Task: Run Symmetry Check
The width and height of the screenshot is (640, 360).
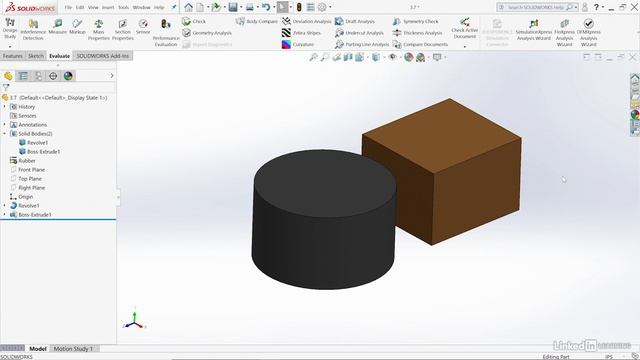Action: (416, 21)
